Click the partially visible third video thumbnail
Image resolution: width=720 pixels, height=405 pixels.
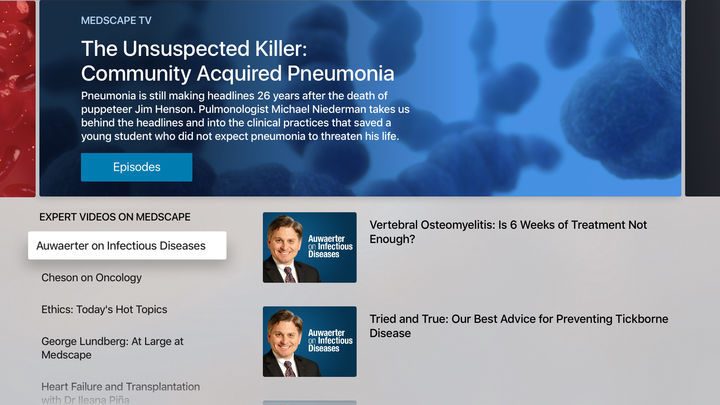(x=309, y=402)
